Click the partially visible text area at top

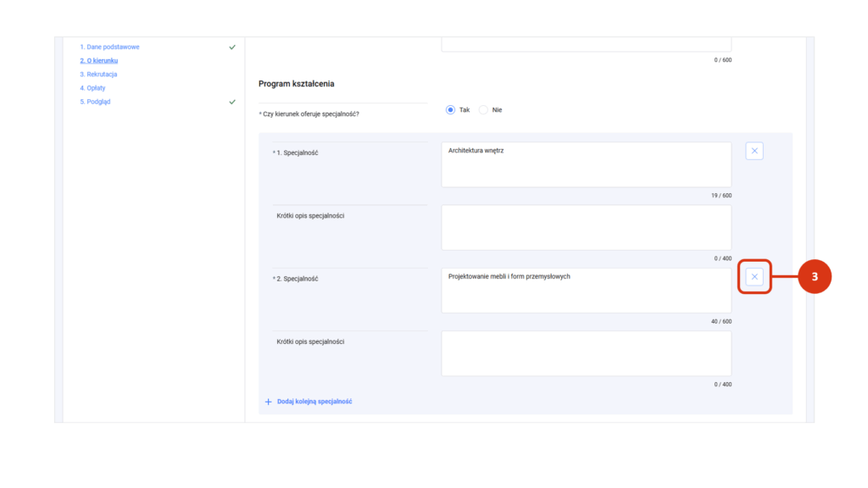(x=586, y=44)
